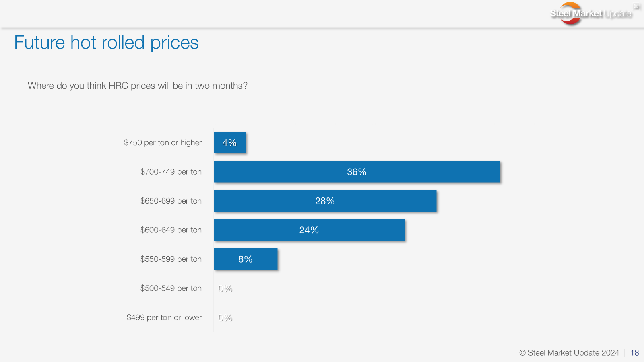Click the "$700-749 per ton" axis label
644x362 pixels.
pyautogui.click(x=171, y=172)
